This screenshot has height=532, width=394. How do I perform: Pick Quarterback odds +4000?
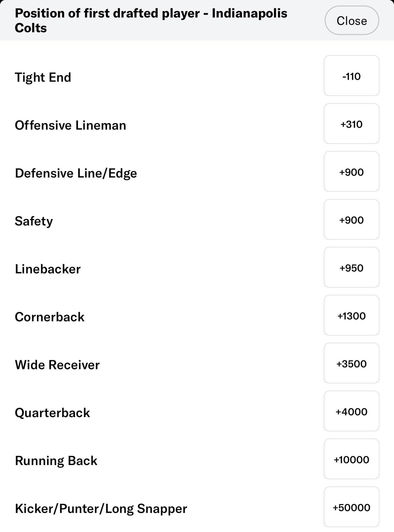[351, 411]
